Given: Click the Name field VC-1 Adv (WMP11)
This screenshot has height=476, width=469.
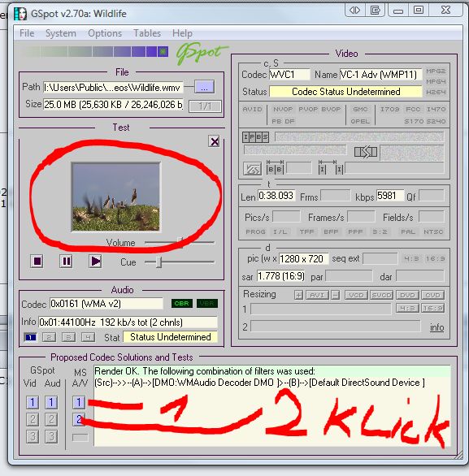Looking at the screenshot, I should [x=380, y=75].
